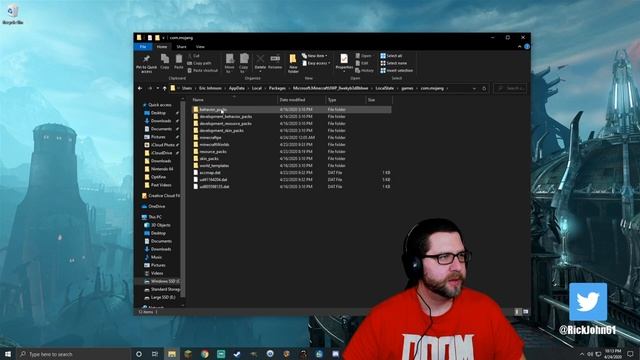
Task: Select the behavior_packs folder
Action: [x=291, y=109]
